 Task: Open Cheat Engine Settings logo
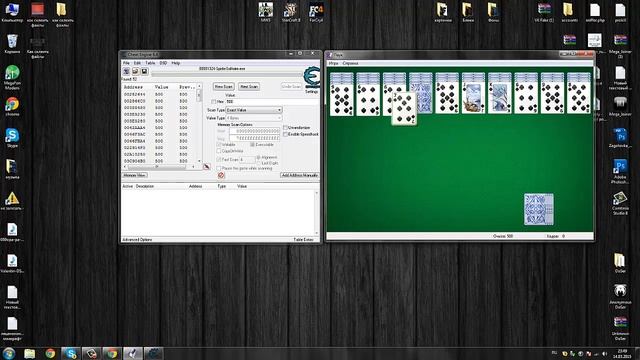click(312, 78)
